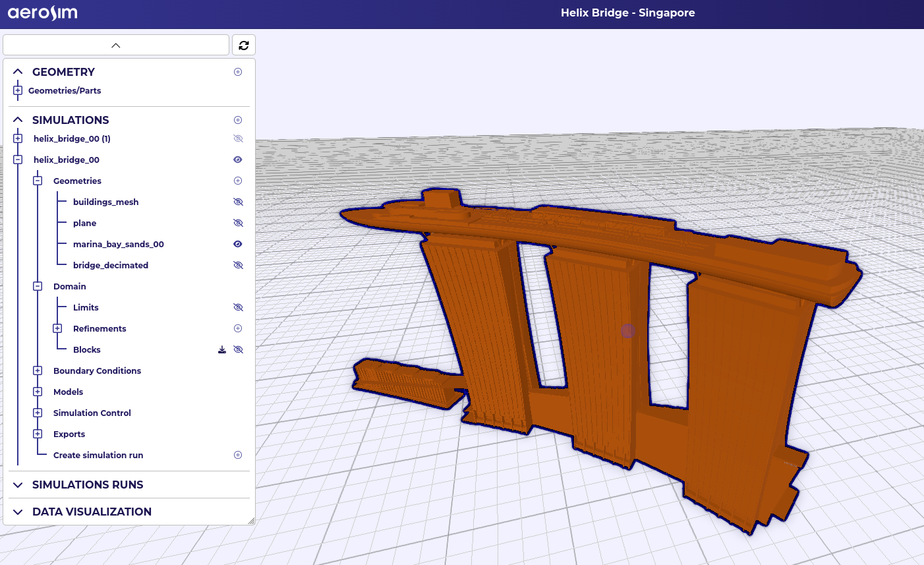Click the refresh icon beside the collapse bar
The height and width of the screenshot is (565, 924).
coord(244,45)
